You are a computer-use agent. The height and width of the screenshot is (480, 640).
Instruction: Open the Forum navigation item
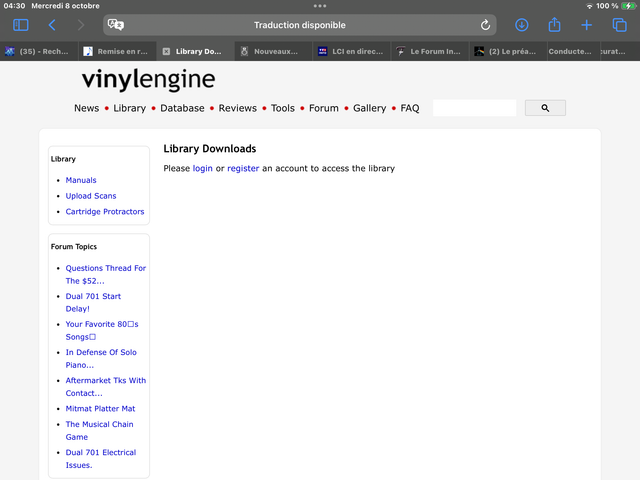324,108
